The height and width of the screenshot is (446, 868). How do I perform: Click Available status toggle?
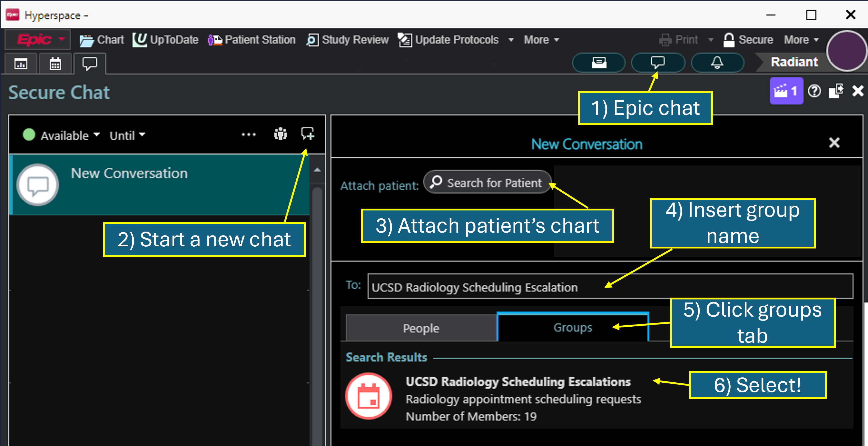pyautogui.click(x=59, y=135)
